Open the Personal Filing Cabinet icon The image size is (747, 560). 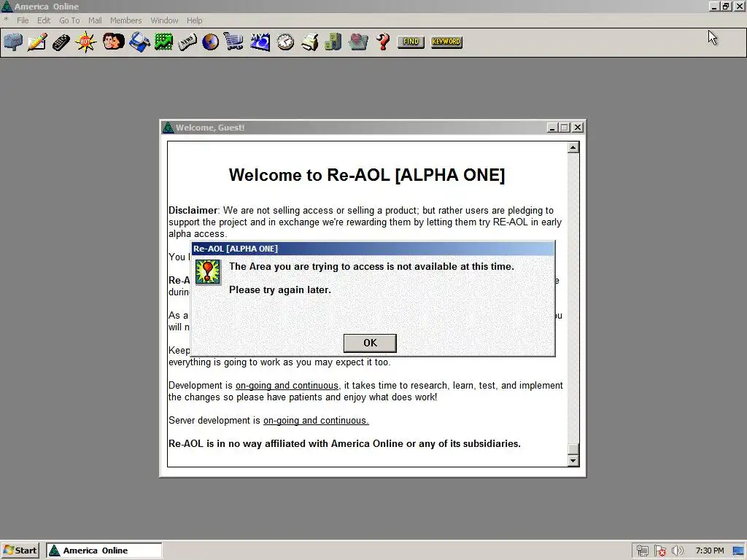[333, 42]
